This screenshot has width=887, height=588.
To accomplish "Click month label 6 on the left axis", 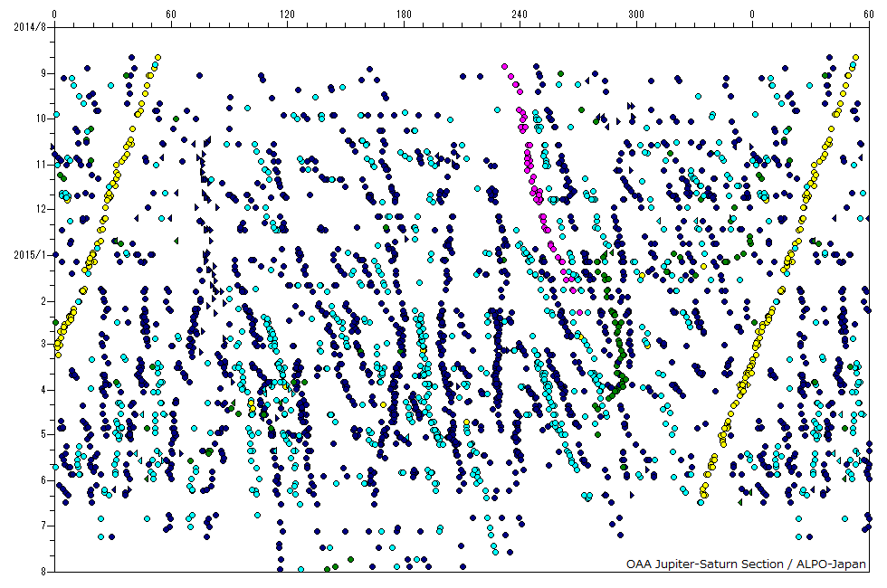I will 43,480.
